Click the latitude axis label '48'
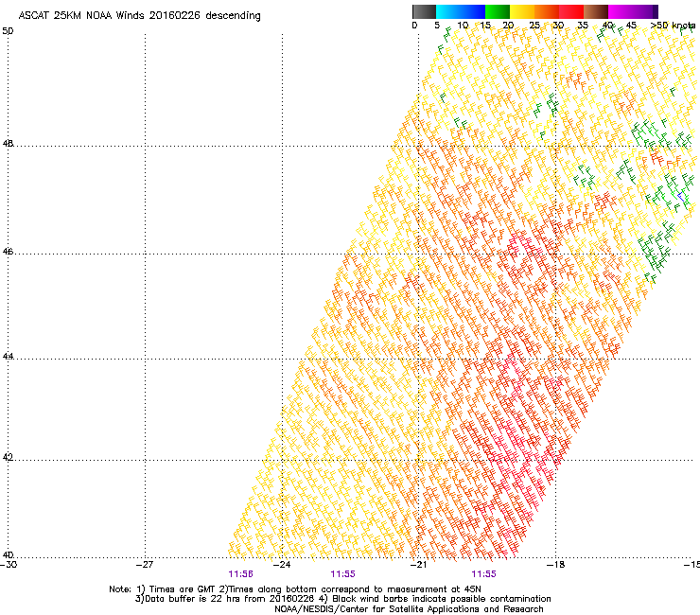 [8, 144]
